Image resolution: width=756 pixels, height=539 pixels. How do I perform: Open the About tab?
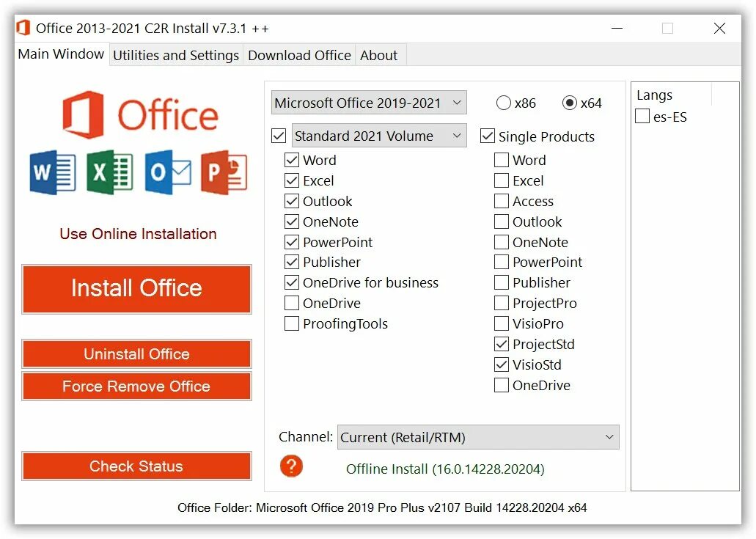[379, 55]
